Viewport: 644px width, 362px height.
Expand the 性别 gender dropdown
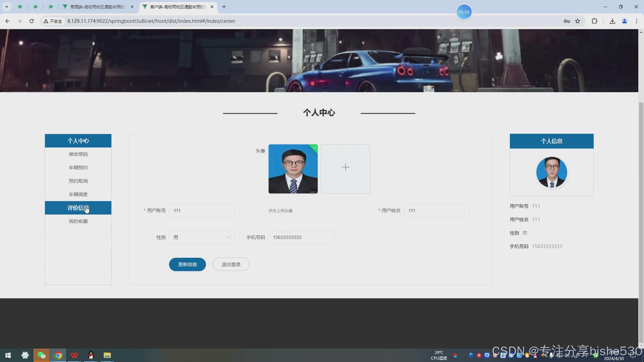coord(202,237)
